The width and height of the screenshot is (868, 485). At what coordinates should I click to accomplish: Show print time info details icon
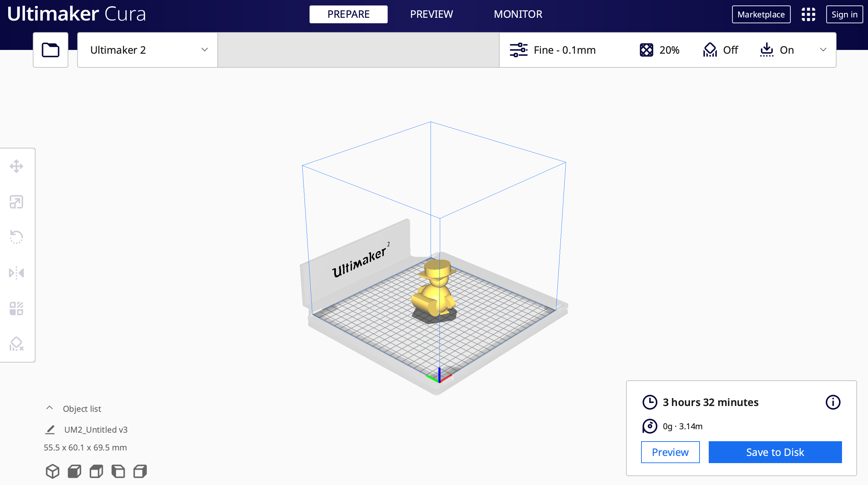click(833, 402)
